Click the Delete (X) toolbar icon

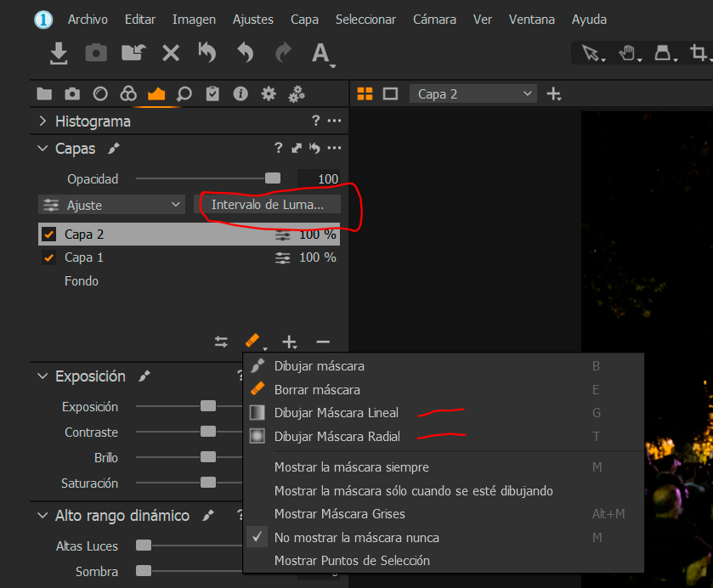171,54
